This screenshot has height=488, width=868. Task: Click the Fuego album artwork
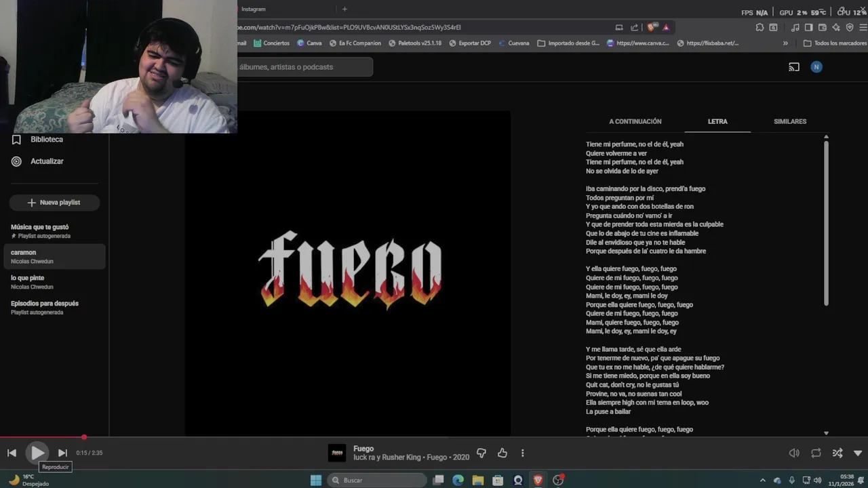348,273
